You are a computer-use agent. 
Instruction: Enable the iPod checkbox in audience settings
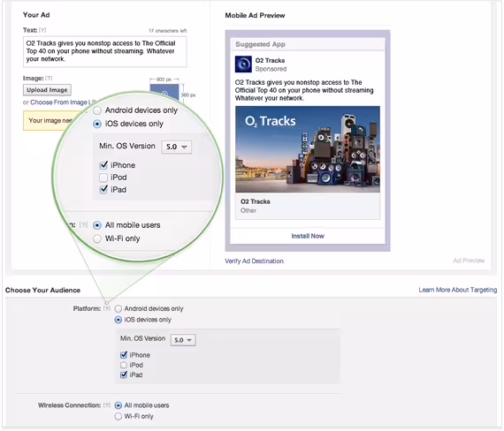124,365
